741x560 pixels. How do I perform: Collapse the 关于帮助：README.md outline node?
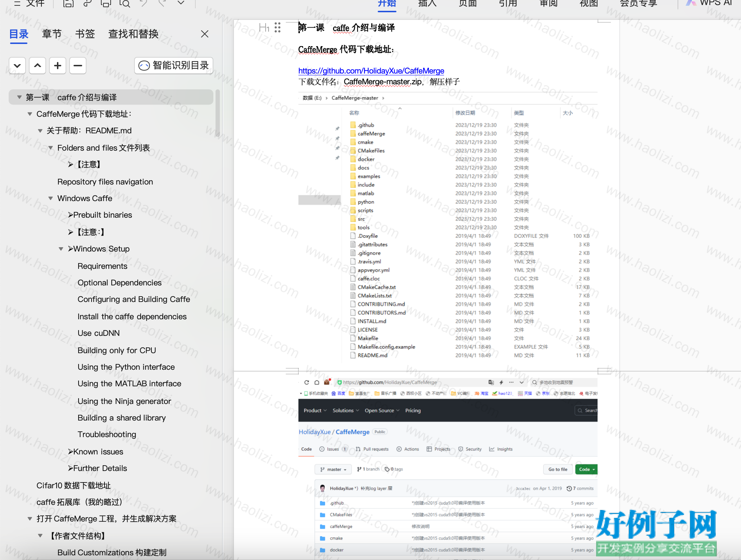pyautogui.click(x=40, y=131)
